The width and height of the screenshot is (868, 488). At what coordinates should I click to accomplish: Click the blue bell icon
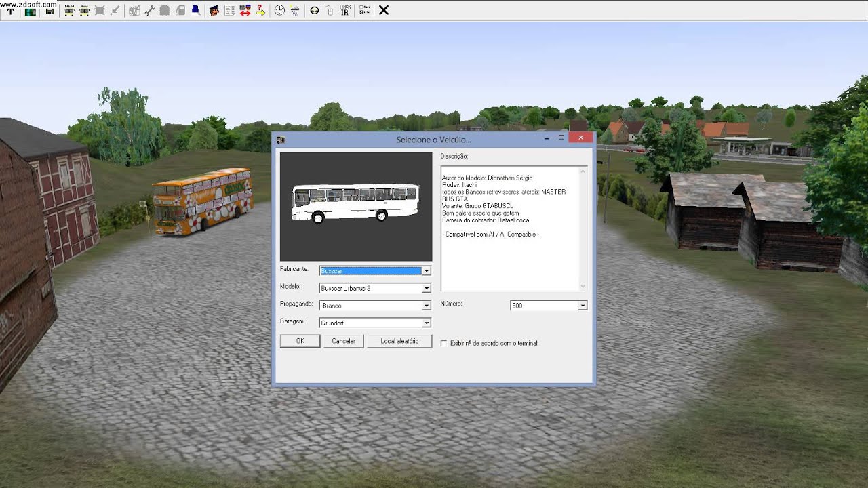tap(195, 10)
